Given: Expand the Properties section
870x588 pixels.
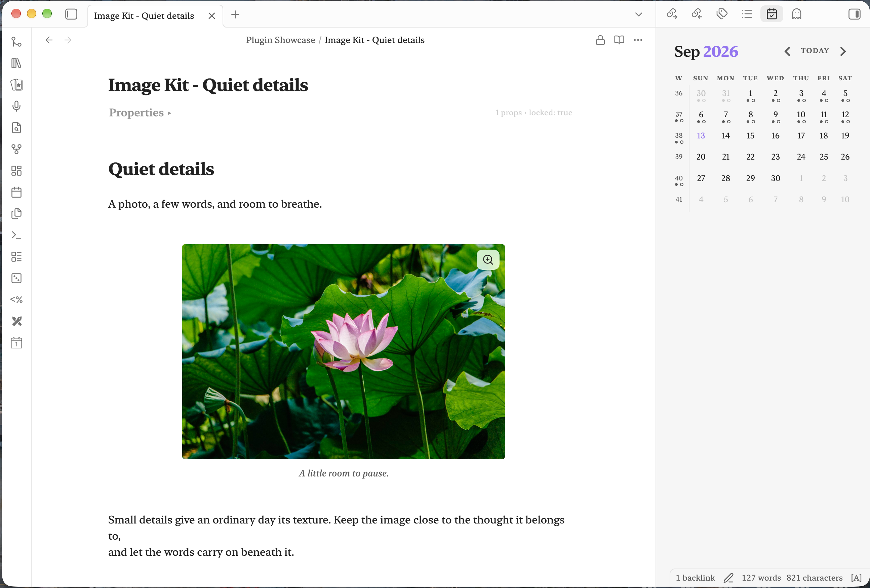Looking at the screenshot, I should [x=140, y=113].
